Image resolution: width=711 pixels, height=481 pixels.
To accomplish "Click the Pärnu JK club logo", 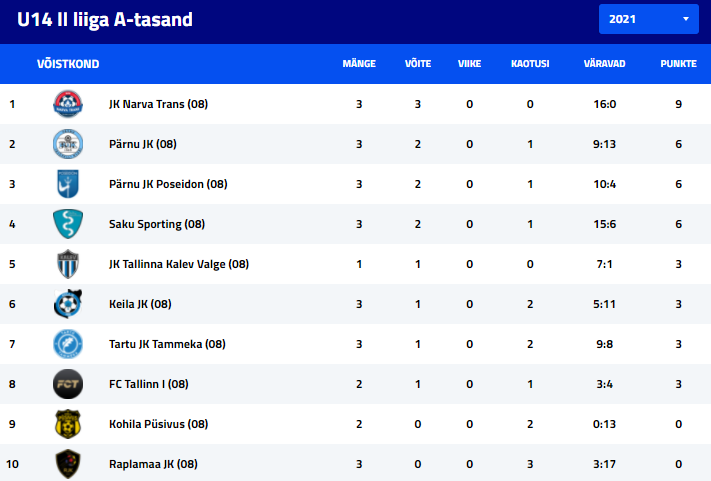I will (68, 144).
